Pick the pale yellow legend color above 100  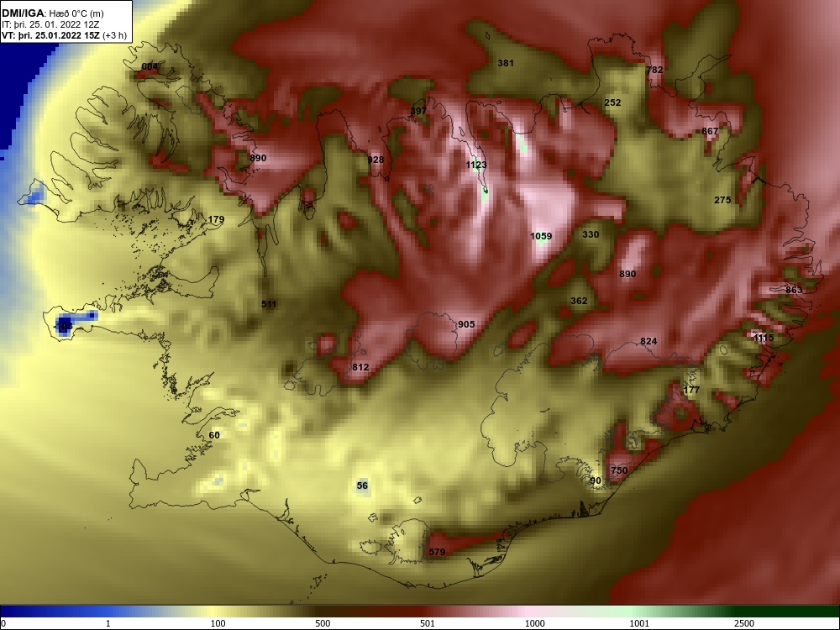[214, 612]
